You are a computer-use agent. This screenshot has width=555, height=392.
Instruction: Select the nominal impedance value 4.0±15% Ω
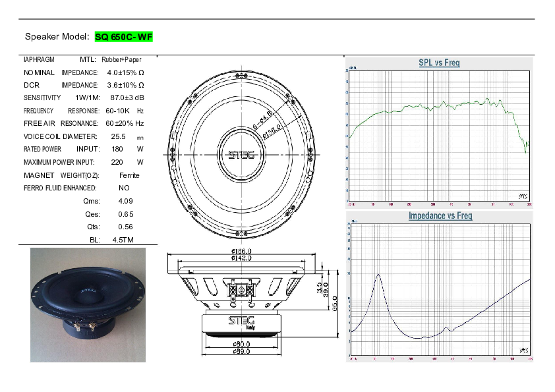(x=125, y=72)
